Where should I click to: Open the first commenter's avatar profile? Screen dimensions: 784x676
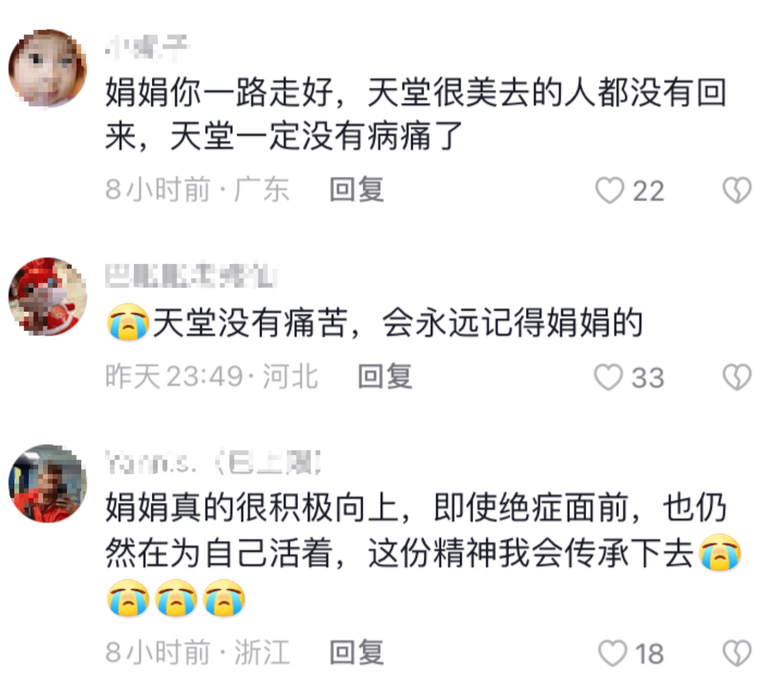point(48,68)
